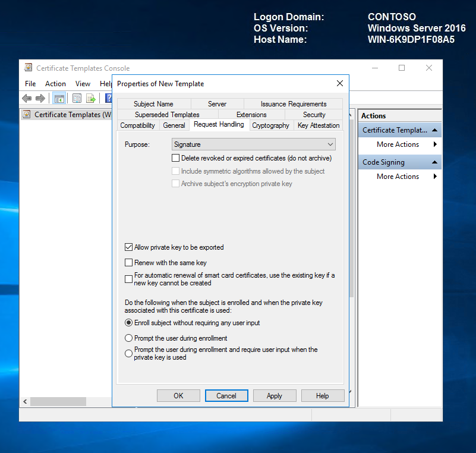The image size is (476, 453).
Task: Click the blue Help toolbar icon
Action: [x=108, y=98]
